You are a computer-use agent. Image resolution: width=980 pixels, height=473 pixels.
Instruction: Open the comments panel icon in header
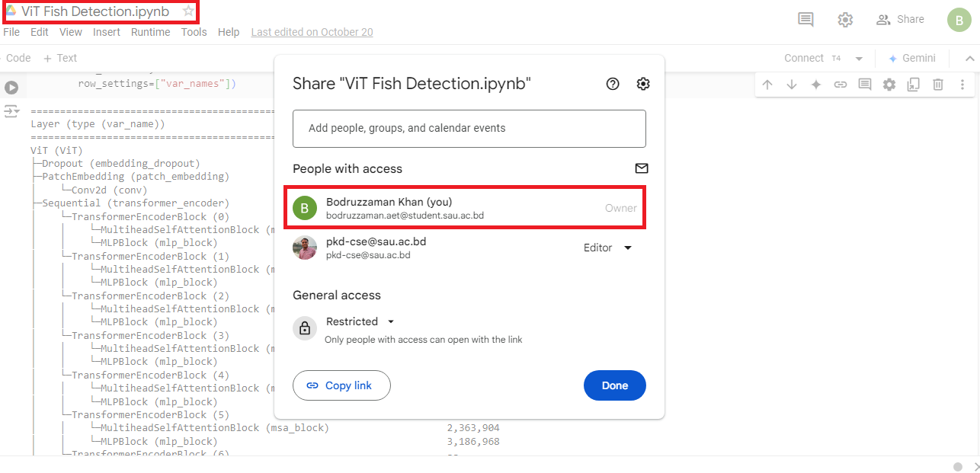tap(805, 20)
